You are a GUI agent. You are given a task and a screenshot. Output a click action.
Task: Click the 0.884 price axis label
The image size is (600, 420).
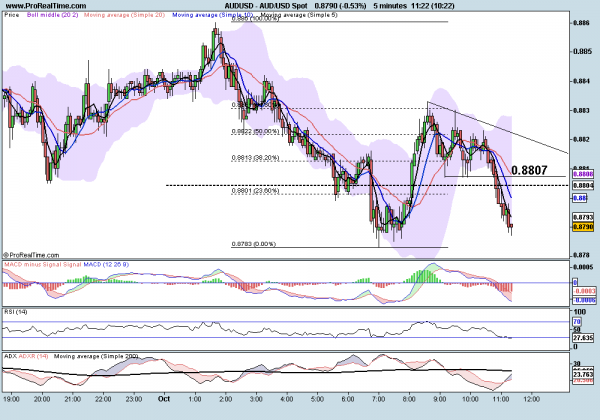580,81
